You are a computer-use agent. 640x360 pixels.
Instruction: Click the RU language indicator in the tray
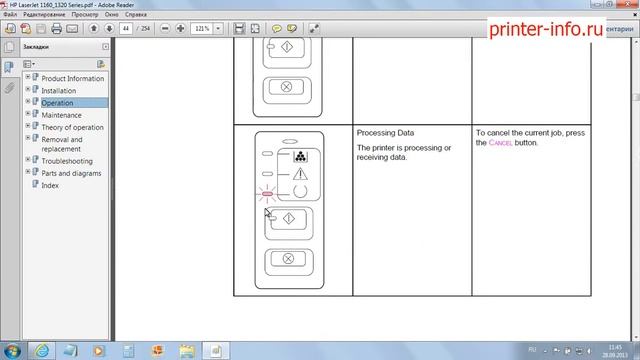[532, 350]
